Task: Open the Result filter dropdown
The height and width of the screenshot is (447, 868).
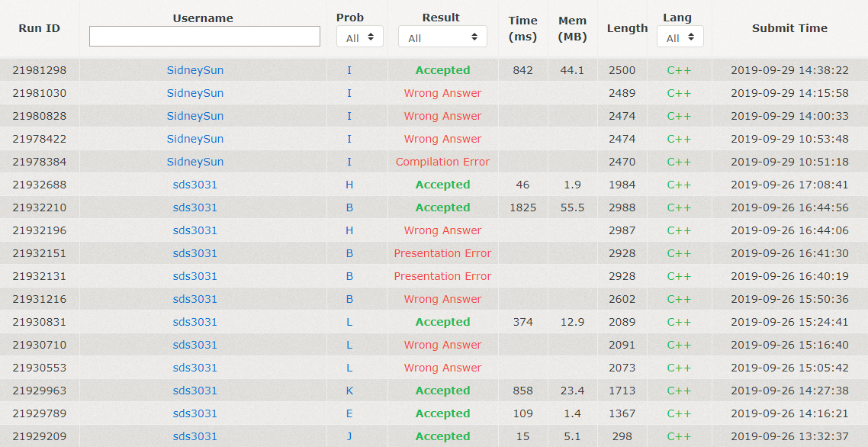Action: [x=442, y=37]
